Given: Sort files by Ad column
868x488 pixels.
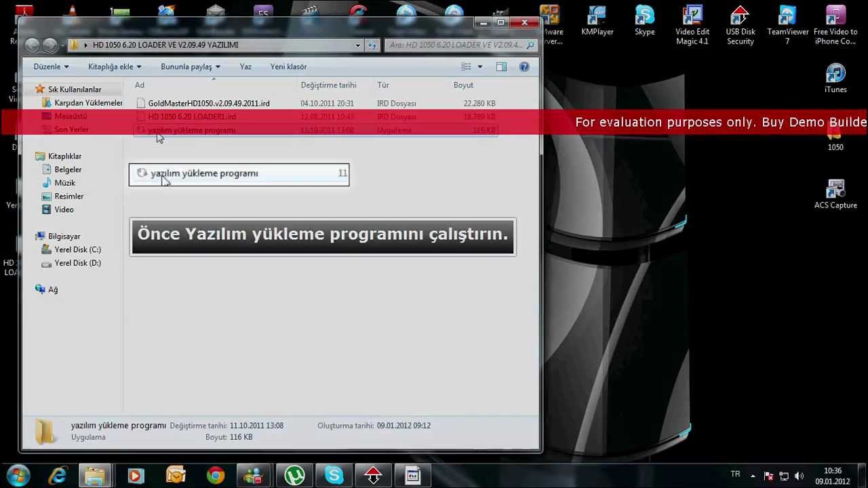Looking at the screenshot, I should coord(139,85).
